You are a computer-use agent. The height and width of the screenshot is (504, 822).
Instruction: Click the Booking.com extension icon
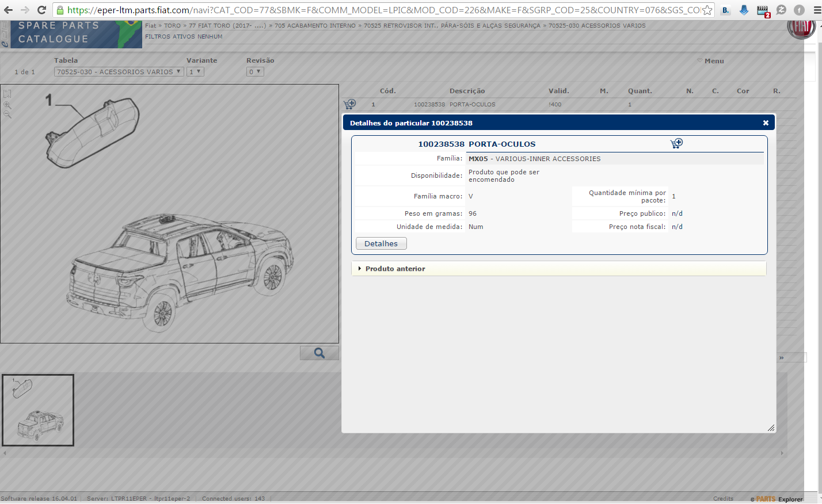point(726,10)
